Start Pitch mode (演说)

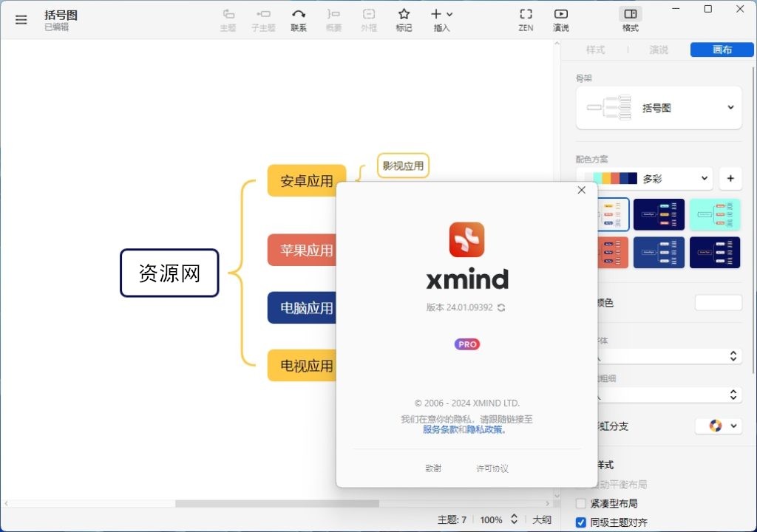tap(560, 18)
